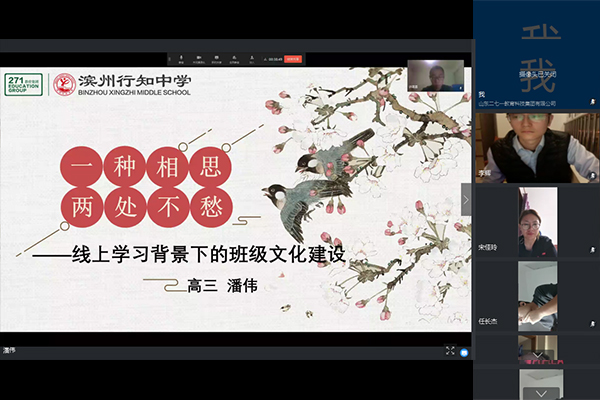Click the down chevron on the bottommost grey tile
The height and width of the screenshot is (400, 600).
541,393
